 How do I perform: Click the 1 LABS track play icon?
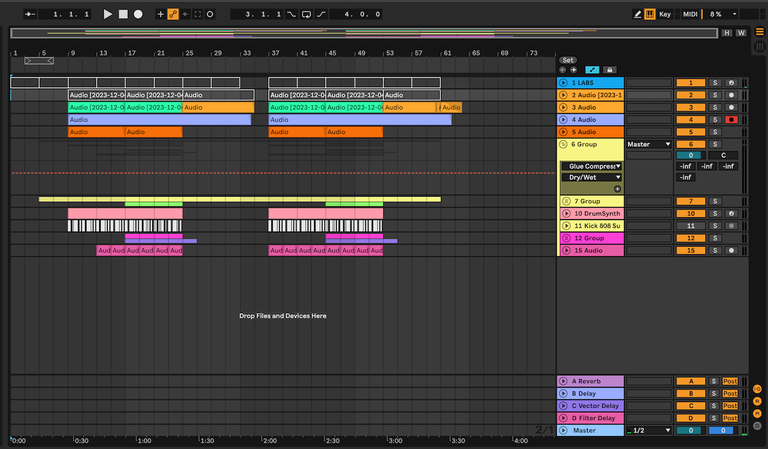coord(563,83)
